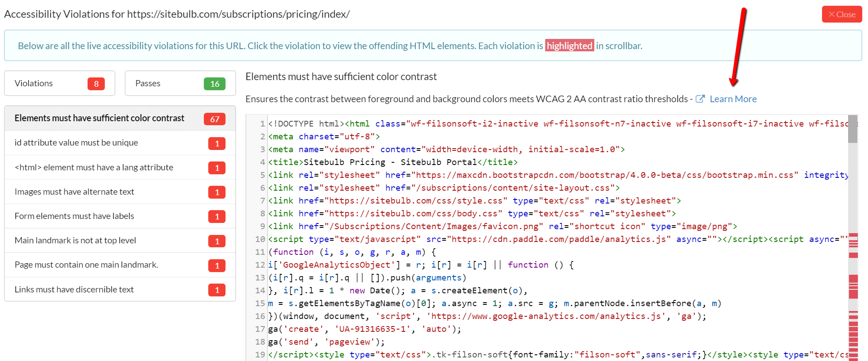The width and height of the screenshot is (868, 361).
Task: Switch to the Passes tab
Action: pyautogui.click(x=180, y=83)
